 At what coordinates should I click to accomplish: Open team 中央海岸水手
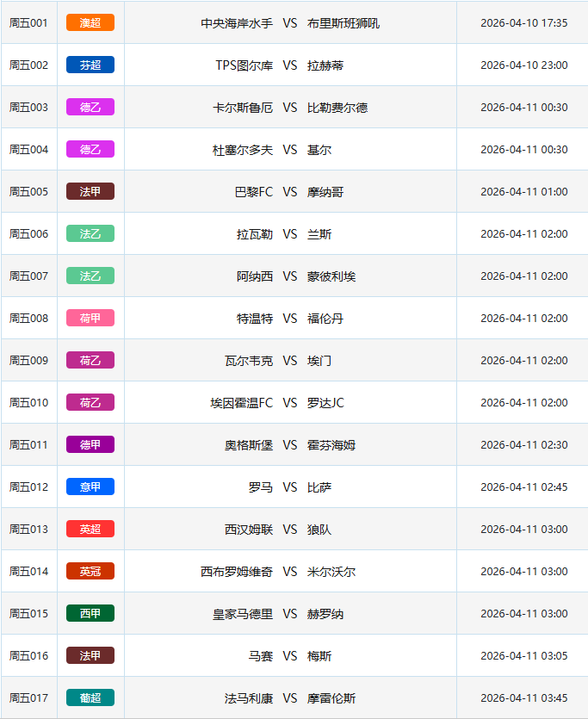(x=237, y=23)
